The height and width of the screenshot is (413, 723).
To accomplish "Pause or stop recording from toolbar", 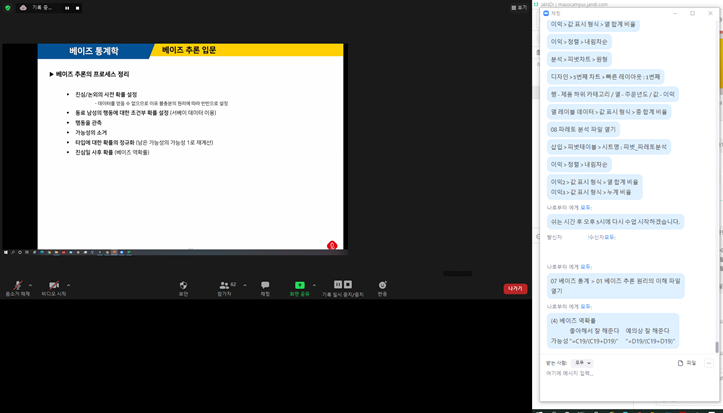I will [x=342, y=286].
